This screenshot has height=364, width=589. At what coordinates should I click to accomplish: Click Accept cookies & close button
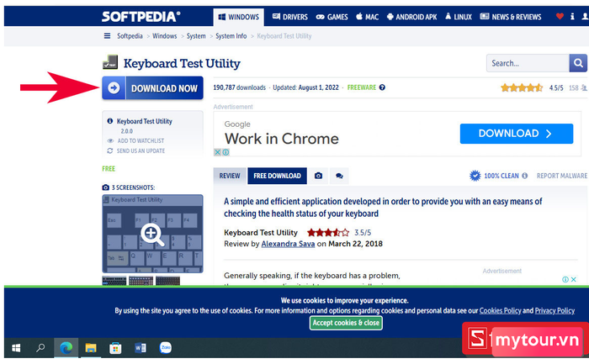[x=346, y=323]
